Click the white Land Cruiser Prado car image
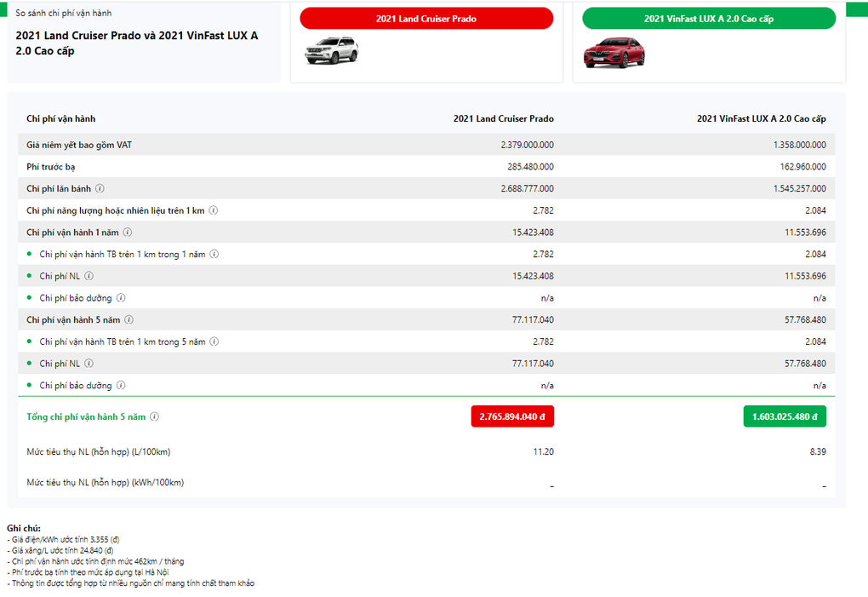Viewport: 868px width, 597px height. (331, 52)
